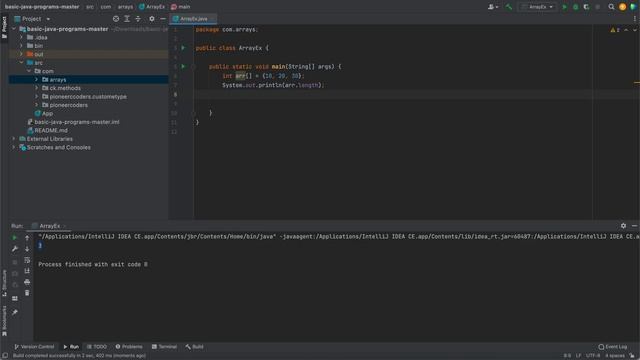
Task: Open Project panel gear options
Action: click(151, 19)
